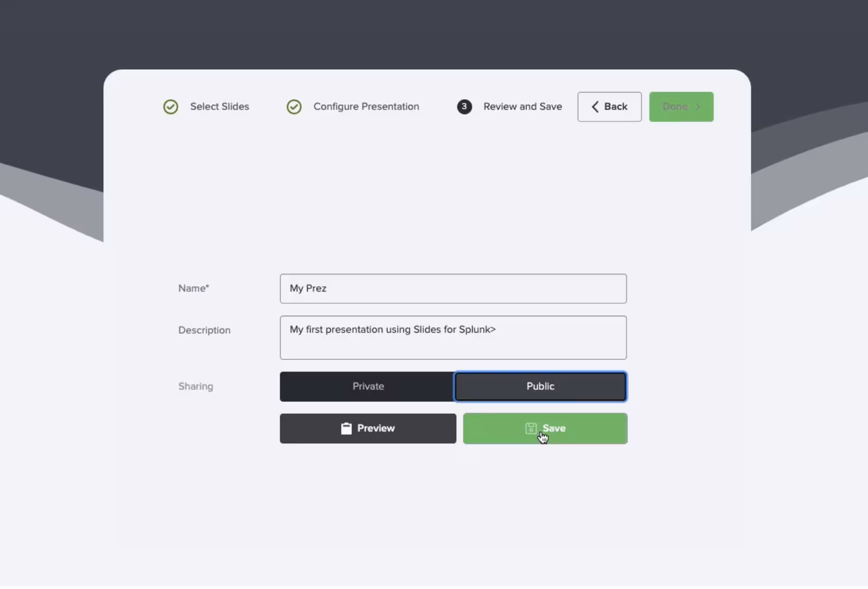The width and height of the screenshot is (868, 589).
Task: Click the right chevron in Done button
Action: pyautogui.click(x=698, y=107)
